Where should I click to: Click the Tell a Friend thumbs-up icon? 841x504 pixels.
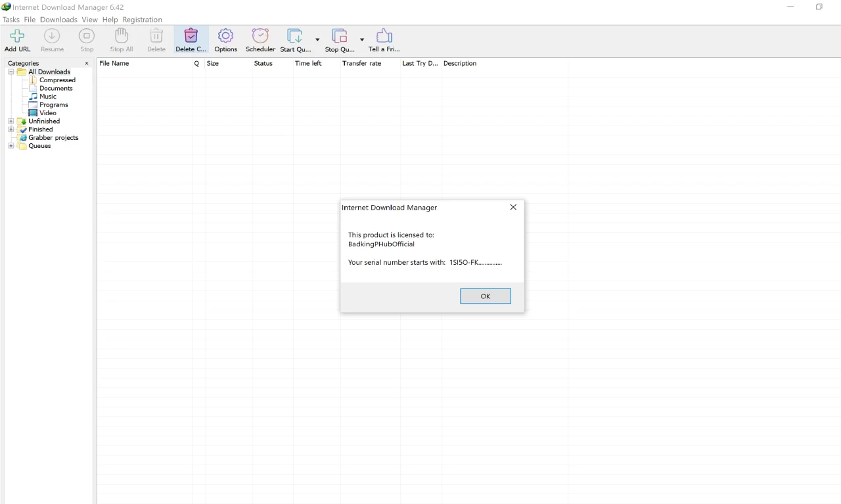[x=384, y=36]
